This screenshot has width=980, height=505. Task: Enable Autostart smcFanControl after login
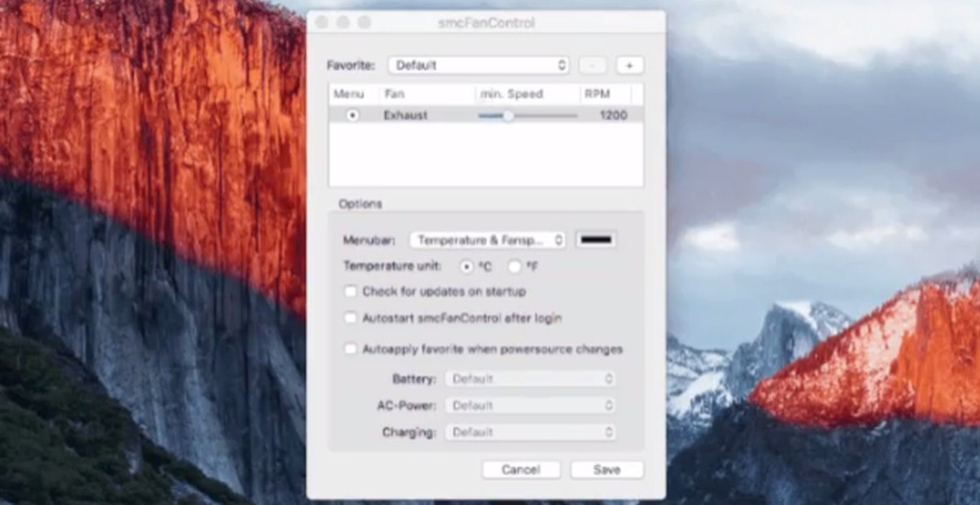[x=351, y=318]
